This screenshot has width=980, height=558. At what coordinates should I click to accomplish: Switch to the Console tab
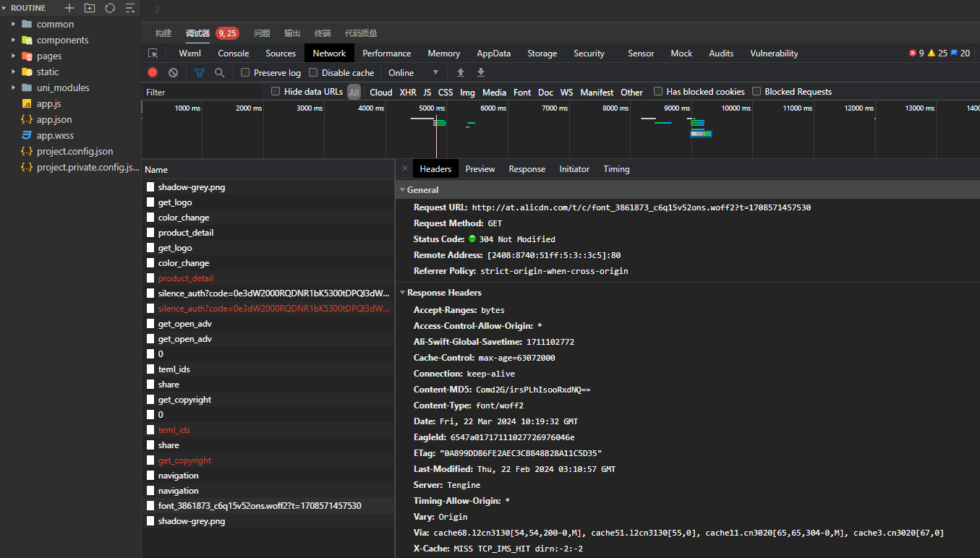pos(234,53)
